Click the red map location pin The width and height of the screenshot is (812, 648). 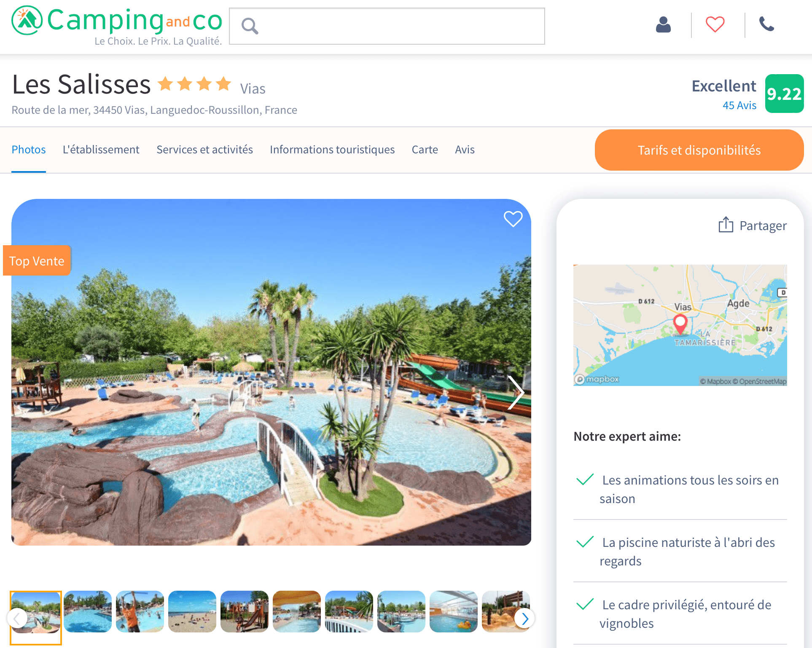coord(680,324)
